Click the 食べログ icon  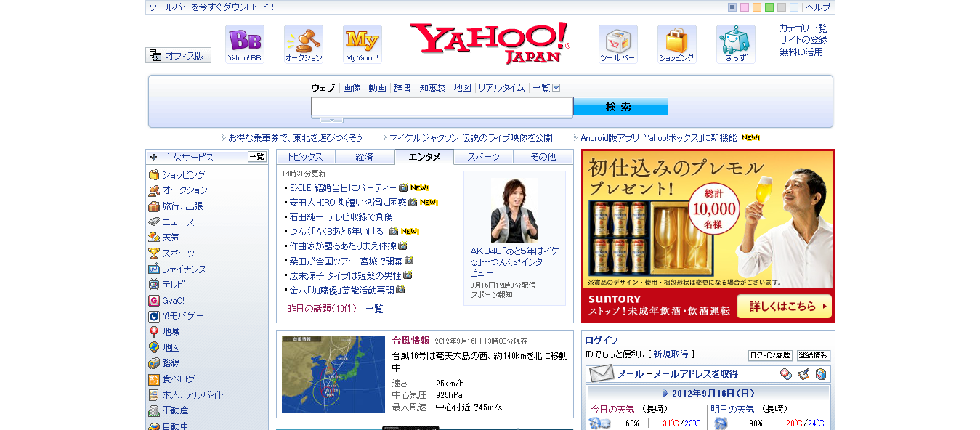(x=154, y=379)
